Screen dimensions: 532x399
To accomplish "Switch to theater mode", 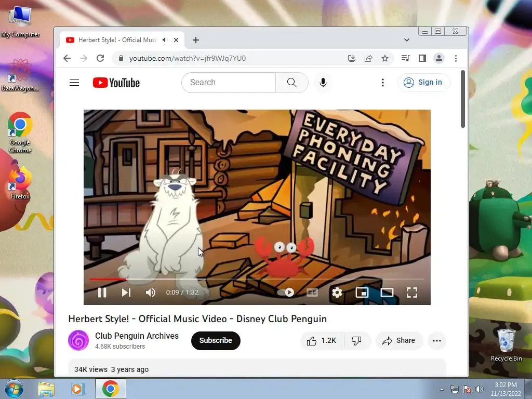I will coord(387,292).
